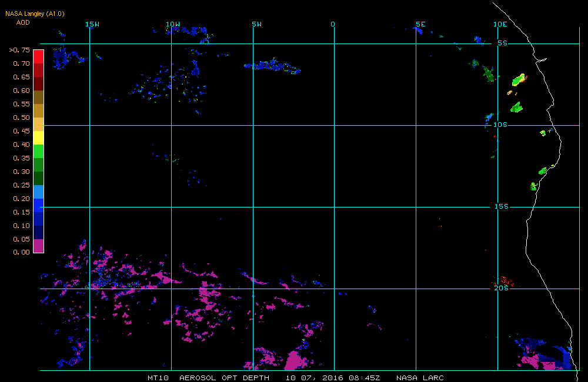Viewport: 588px width, 382px height.
Task: Click the '10S' latitude label
Action: [x=500, y=125]
